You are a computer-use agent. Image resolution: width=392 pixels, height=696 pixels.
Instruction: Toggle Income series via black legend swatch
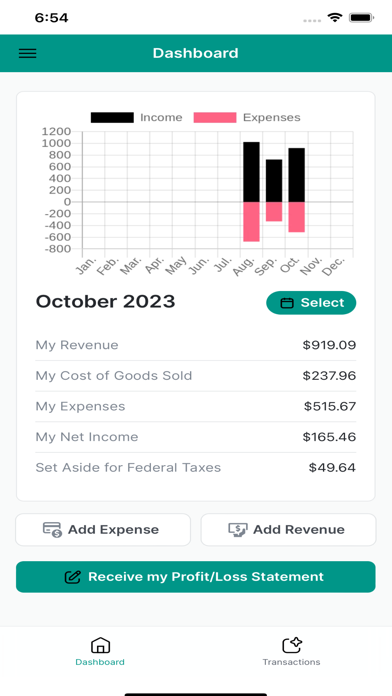tap(112, 118)
